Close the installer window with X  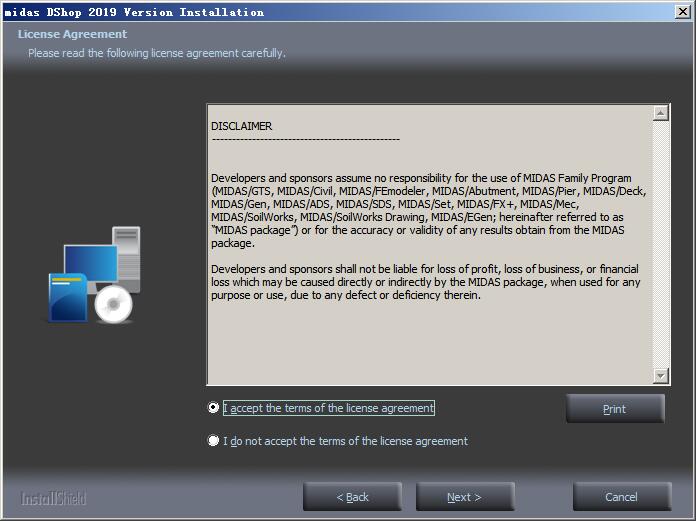[683, 12]
